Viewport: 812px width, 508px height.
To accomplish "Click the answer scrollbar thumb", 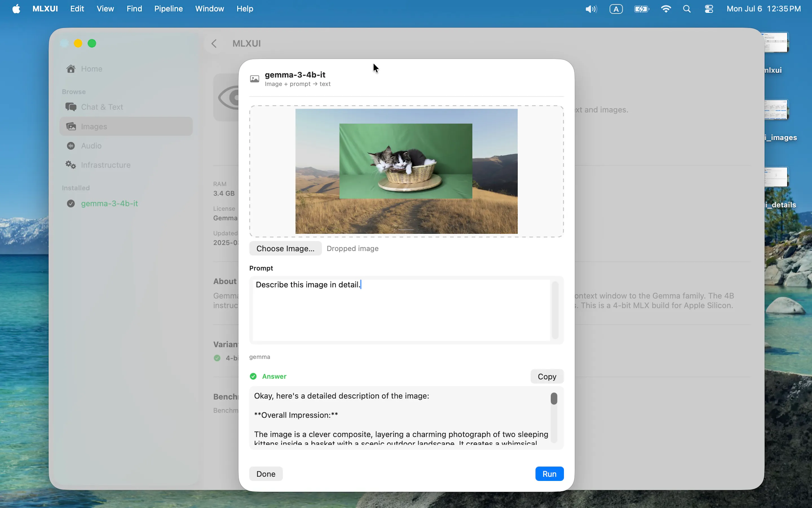I will coord(554,398).
